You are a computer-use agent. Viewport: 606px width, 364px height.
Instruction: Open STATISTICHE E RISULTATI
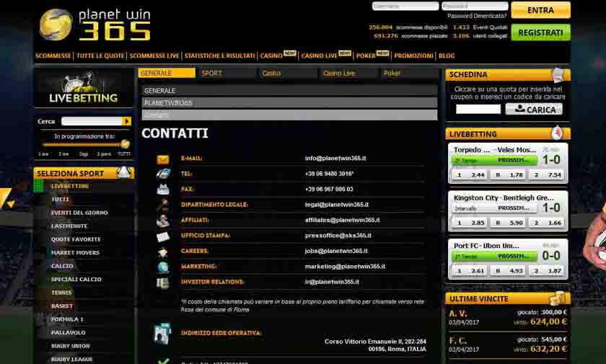point(219,56)
